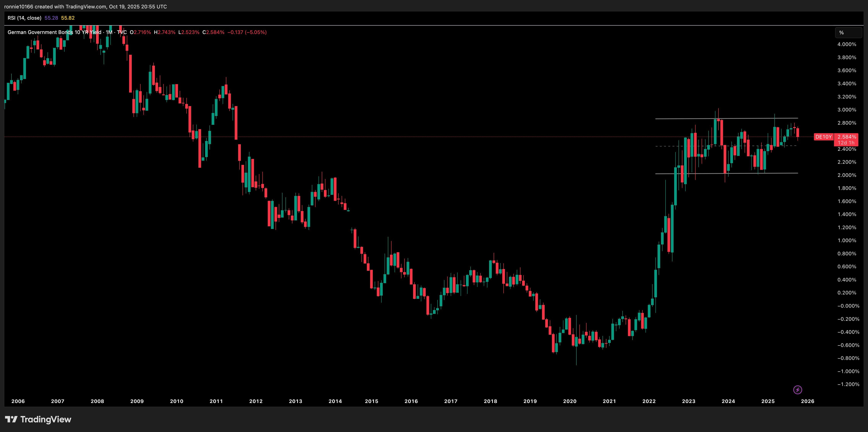Click the 2020 label on time axis
Image resolution: width=868 pixels, height=432 pixels.
coord(569,401)
